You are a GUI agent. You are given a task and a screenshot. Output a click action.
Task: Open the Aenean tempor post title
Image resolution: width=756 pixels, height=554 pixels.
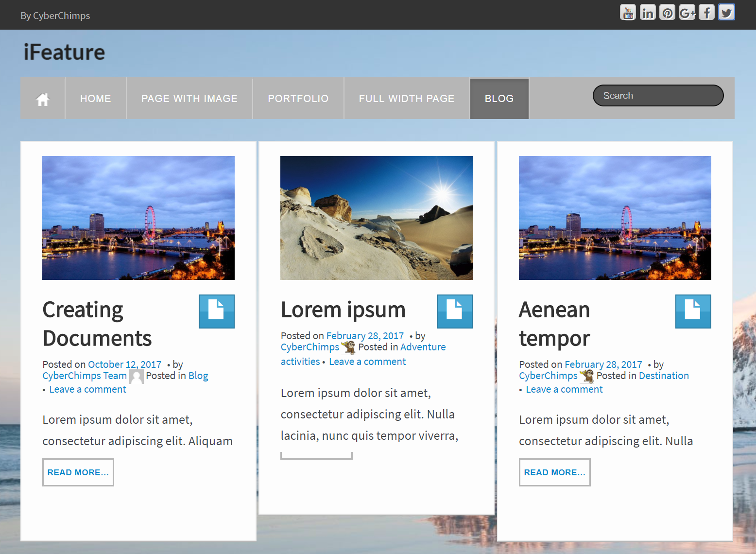(x=554, y=324)
